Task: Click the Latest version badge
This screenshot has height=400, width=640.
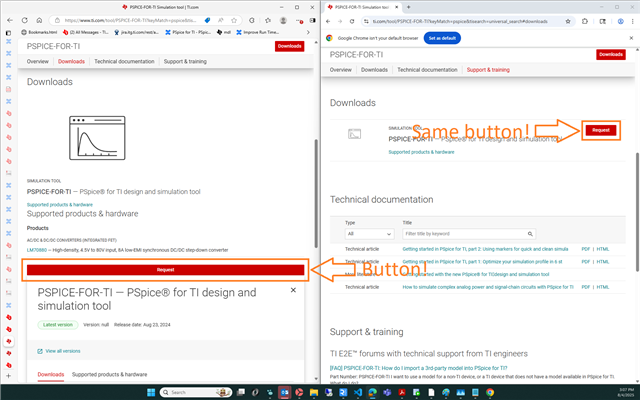Action: 58,325
